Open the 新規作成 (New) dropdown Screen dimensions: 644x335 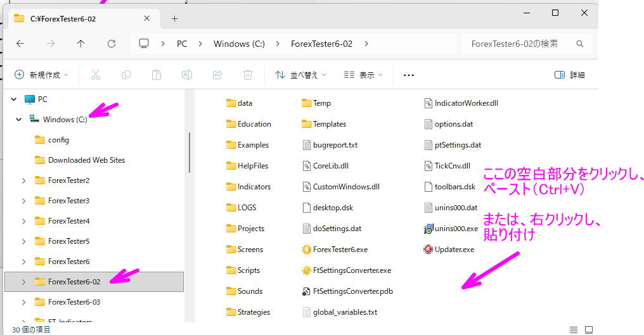pos(41,75)
